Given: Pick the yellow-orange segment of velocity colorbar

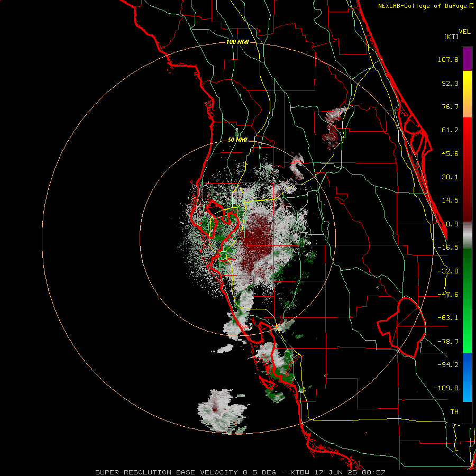Looking at the screenshot, I should click(x=467, y=94).
